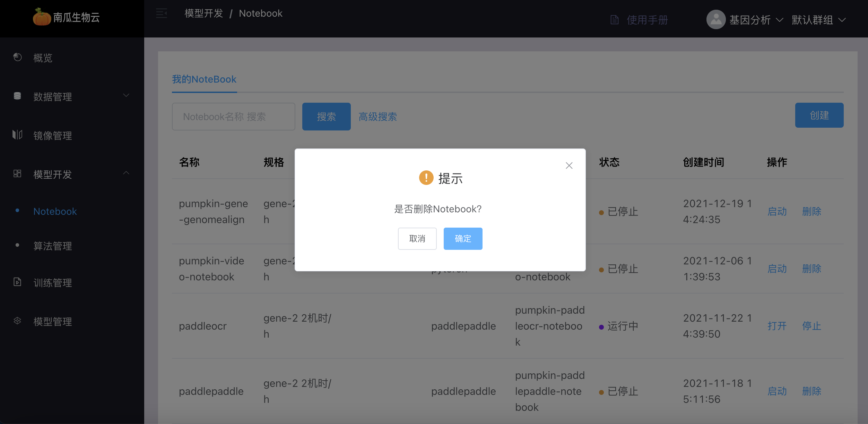Click the 操作 column header
Screen dimensions: 868x424
pyautogui.click(x=777, y=162)
